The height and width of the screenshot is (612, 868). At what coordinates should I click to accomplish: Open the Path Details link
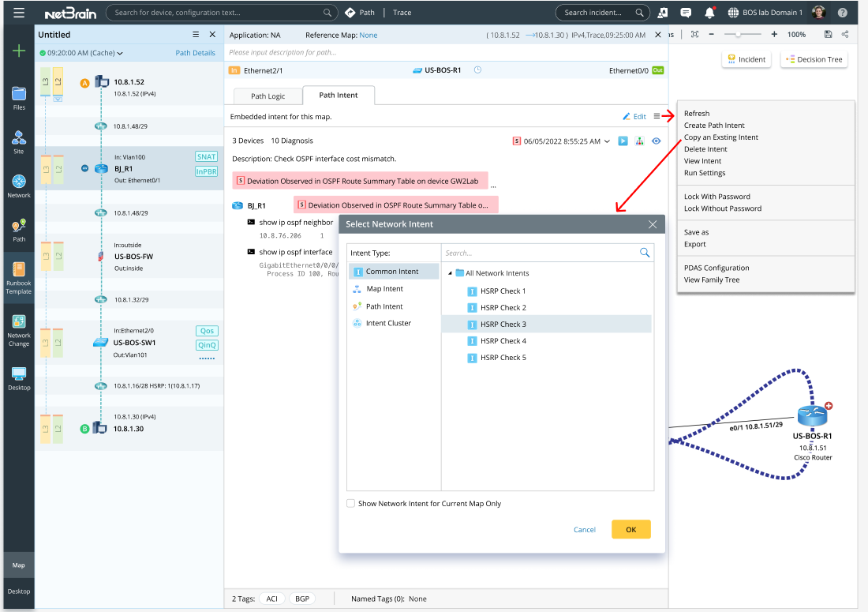pyautogui.click(x=195, y=53)
